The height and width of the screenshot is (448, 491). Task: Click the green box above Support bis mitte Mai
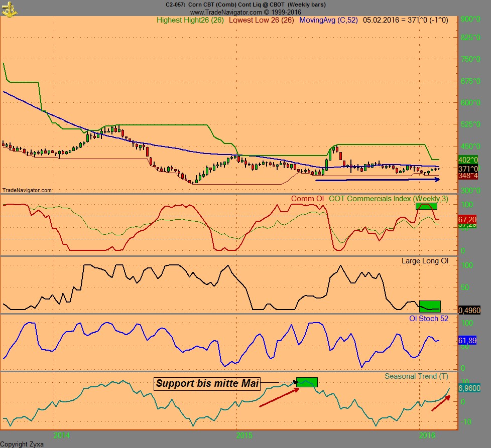click(308, 382)
